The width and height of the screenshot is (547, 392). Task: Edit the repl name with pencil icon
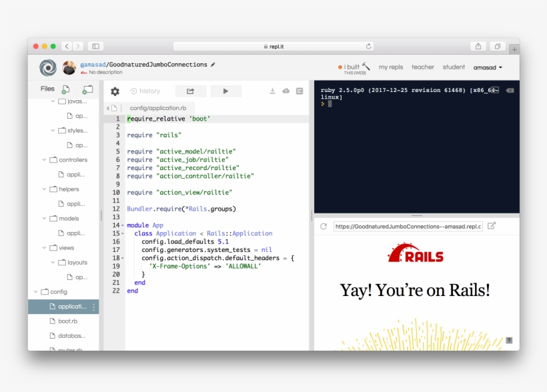212,64
